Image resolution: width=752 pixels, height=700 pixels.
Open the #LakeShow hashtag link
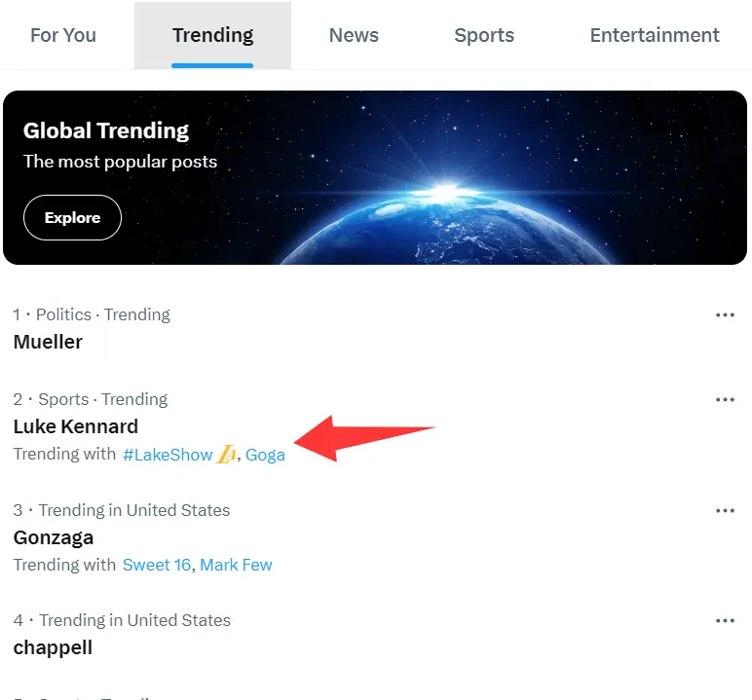point(168,455)
